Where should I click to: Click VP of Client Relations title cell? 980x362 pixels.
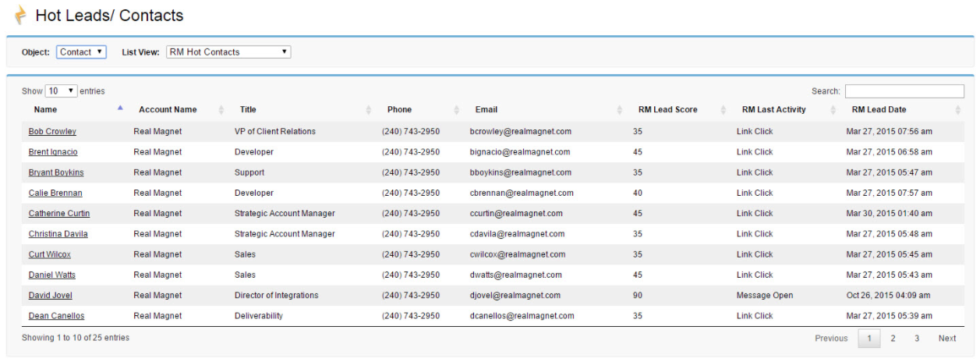pyautogui.click(x=275, y=132)
